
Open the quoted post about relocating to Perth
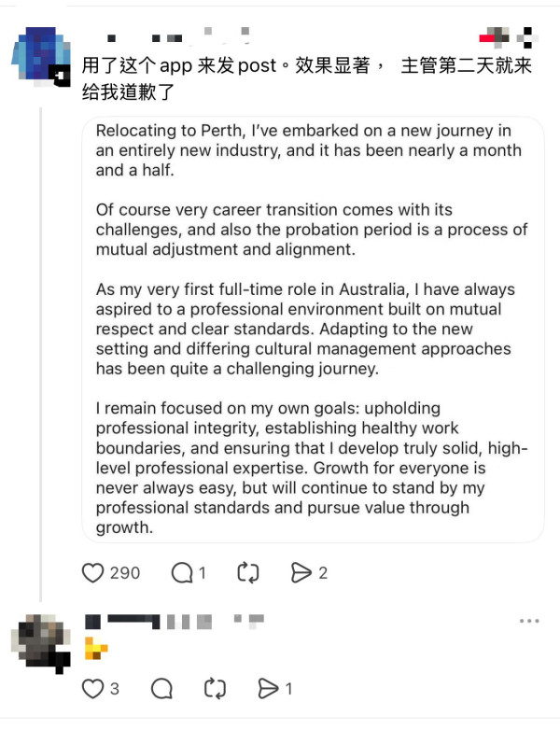(313, 329)
